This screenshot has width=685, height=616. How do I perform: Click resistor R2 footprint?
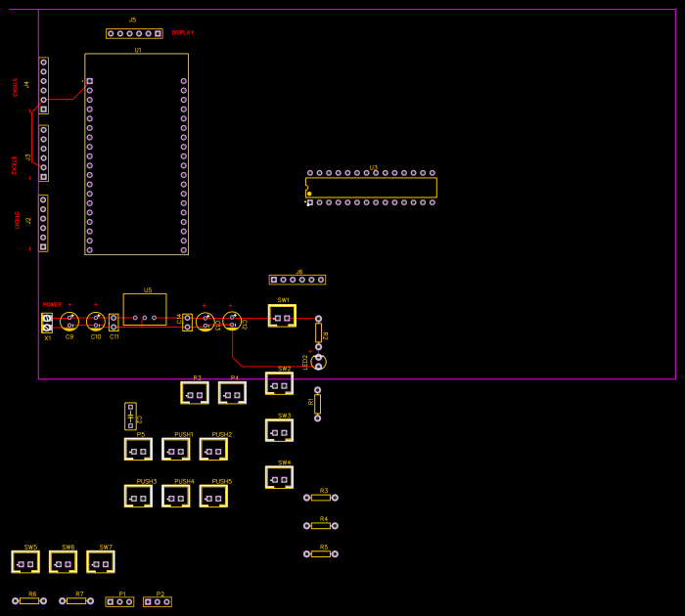(x=318, y=332)
